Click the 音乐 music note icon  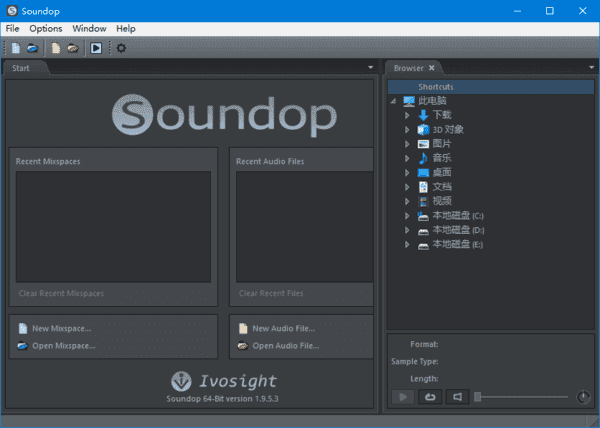pos(423,158)
